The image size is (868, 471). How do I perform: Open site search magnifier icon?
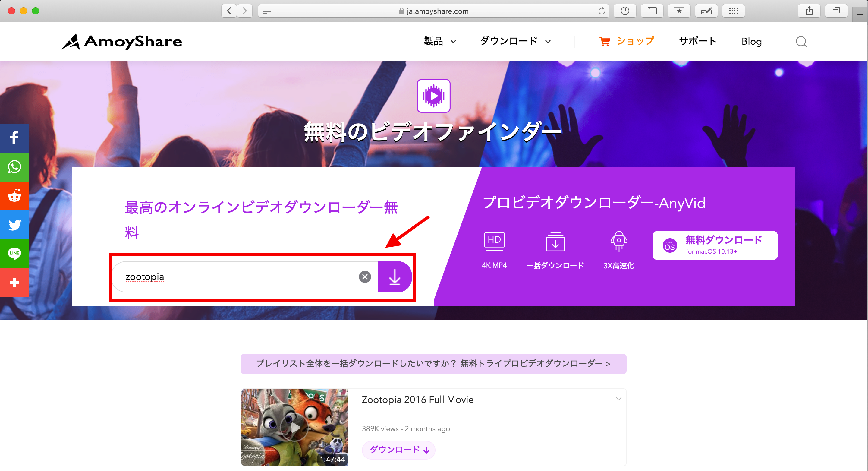click(x=801, y=42)
